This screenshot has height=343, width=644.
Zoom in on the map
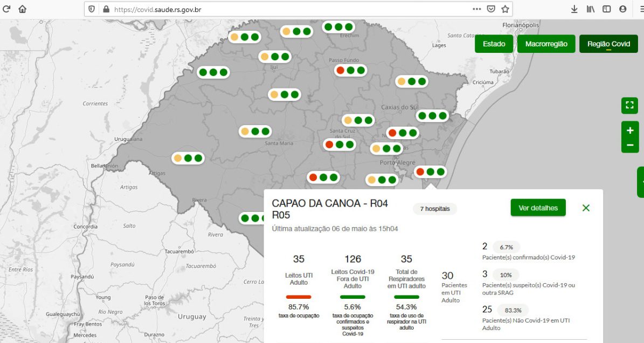coord(629,131)
